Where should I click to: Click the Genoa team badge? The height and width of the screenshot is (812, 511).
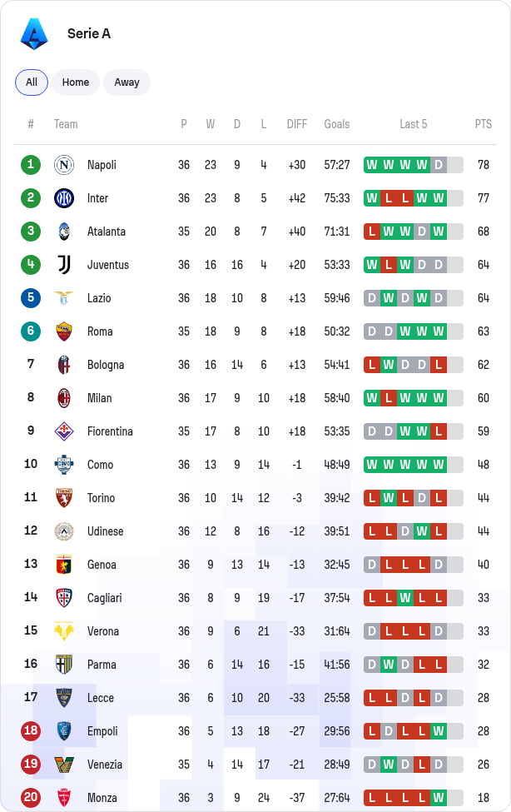pos(64,565)
